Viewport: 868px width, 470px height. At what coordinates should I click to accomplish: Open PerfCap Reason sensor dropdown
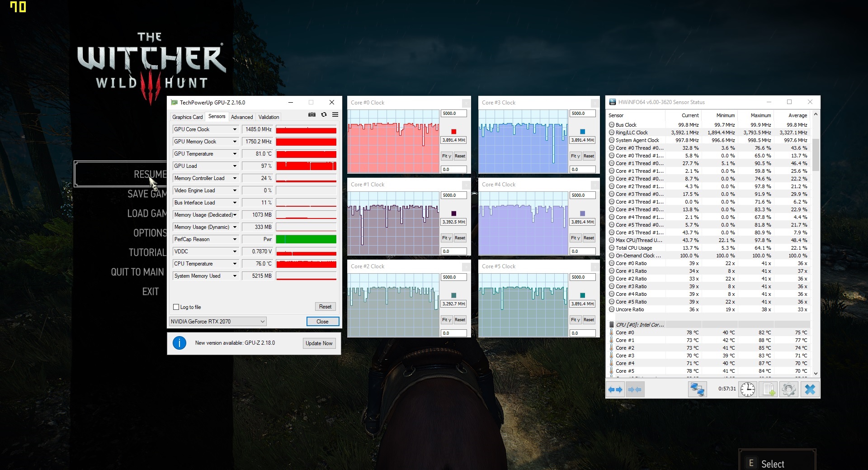click(235, 239)
